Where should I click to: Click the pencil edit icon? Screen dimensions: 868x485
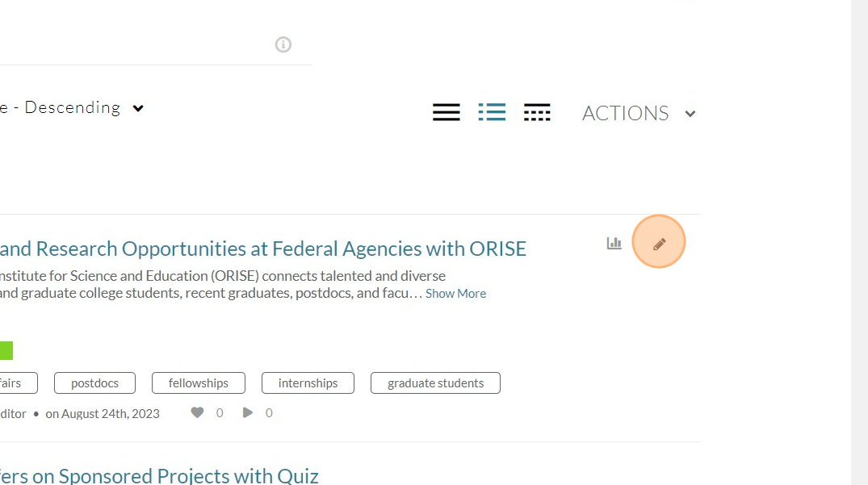[659, 244]
